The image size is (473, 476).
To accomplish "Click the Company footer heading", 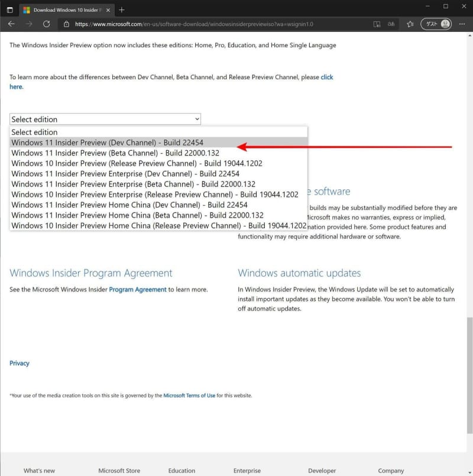I will (391, 471).
